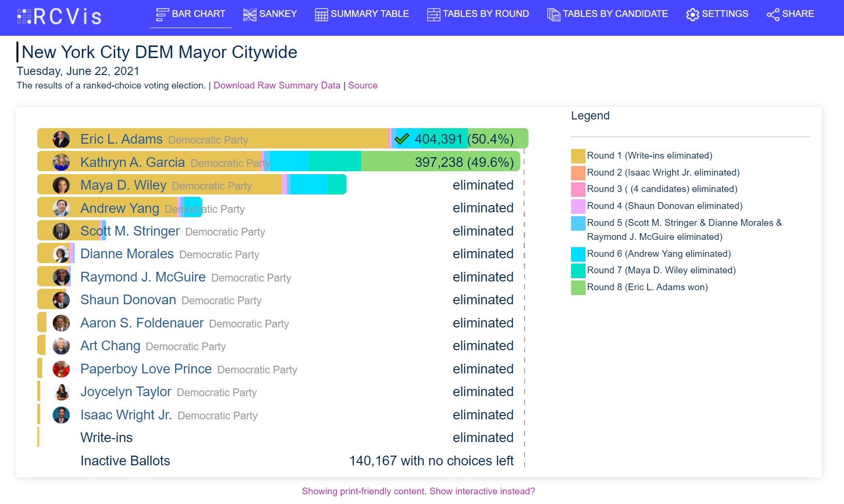Download Raw Summary Data link
Screen dimensions: 844x504
click(277, 86)
